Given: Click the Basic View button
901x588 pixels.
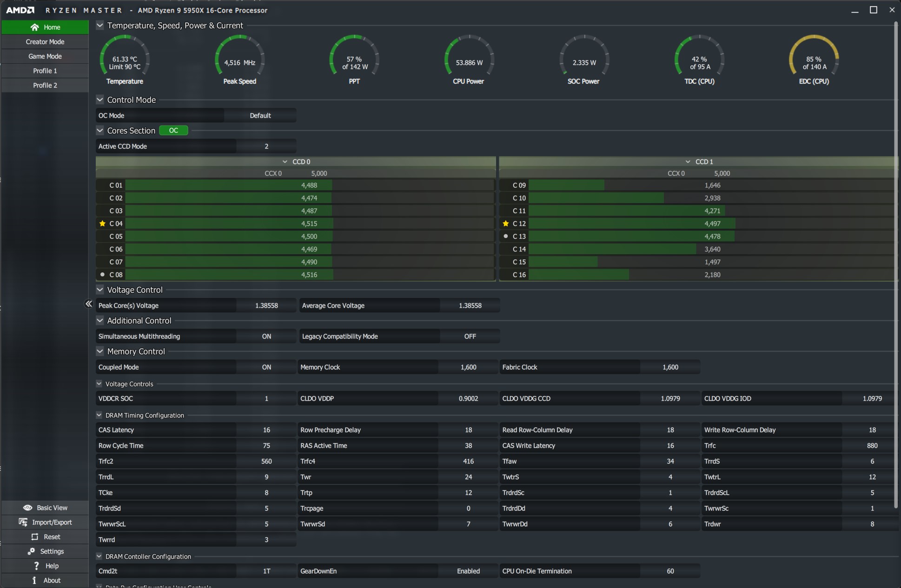Looking at the screenshot, I should coord(45,508).
